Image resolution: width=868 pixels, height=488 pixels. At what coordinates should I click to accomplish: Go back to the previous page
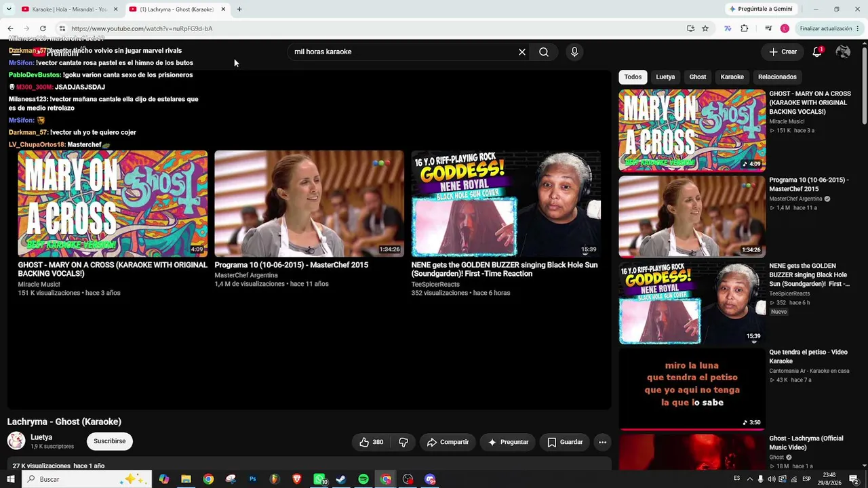coord(10,28)
